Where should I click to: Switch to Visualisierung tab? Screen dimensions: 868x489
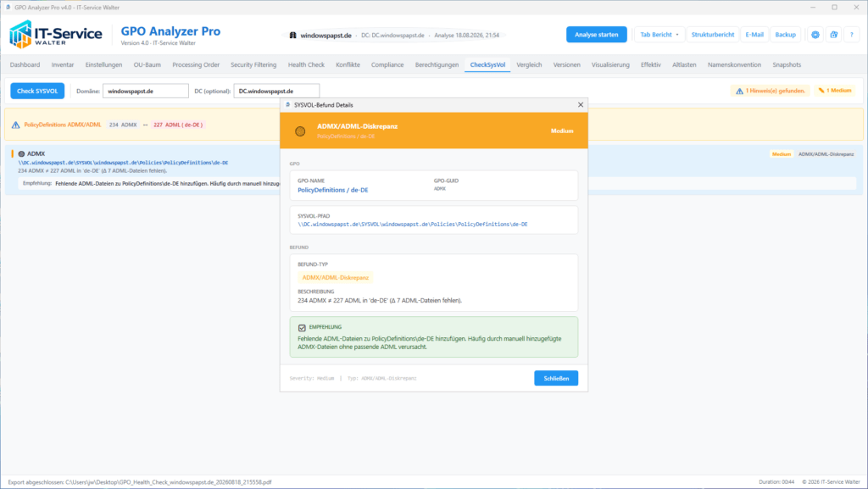point(610,64)
